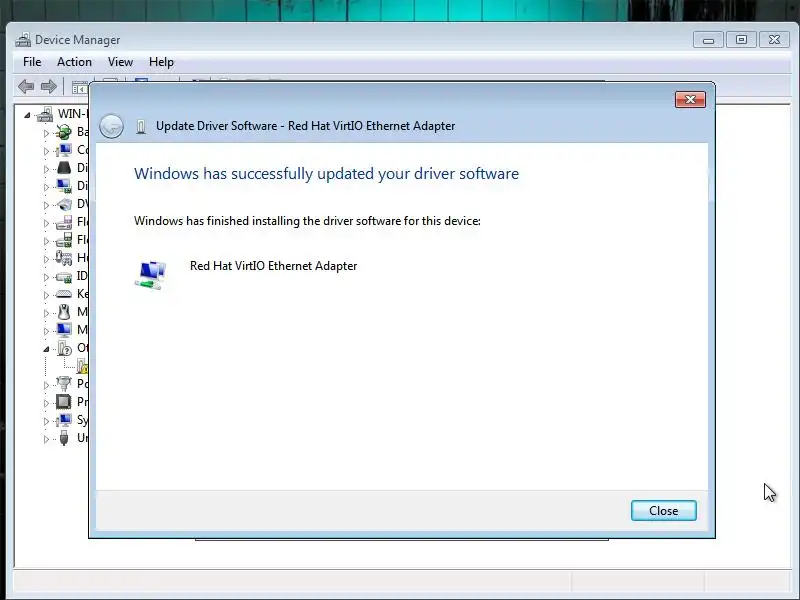Expand the Human Interface Devices node arrow

(x=46, y=259)
